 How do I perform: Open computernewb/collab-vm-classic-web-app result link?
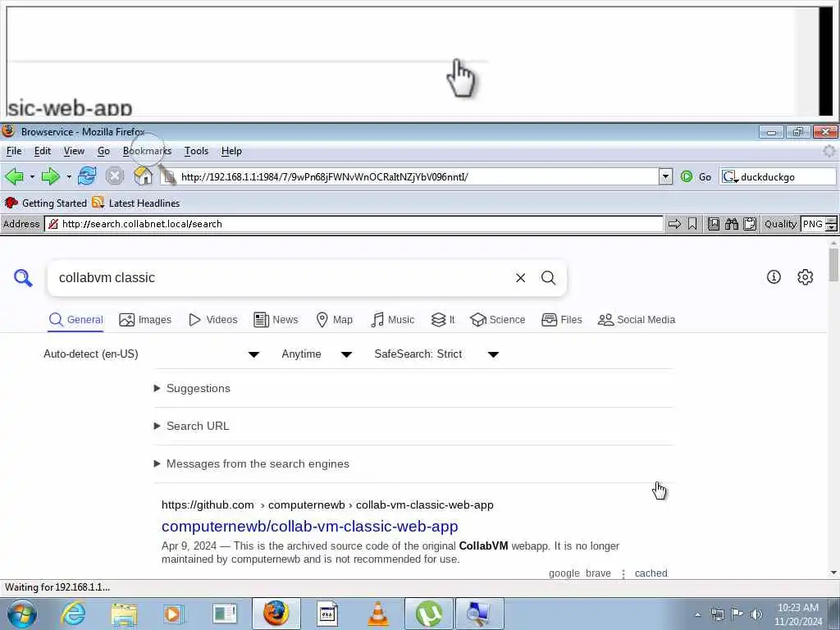[x=309, y=526]
